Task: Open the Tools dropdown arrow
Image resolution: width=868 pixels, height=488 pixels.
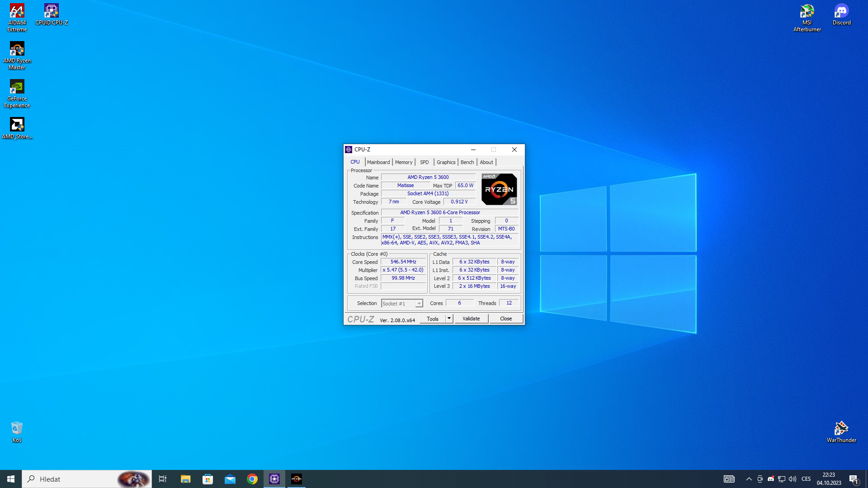Action: coord(449,319)
